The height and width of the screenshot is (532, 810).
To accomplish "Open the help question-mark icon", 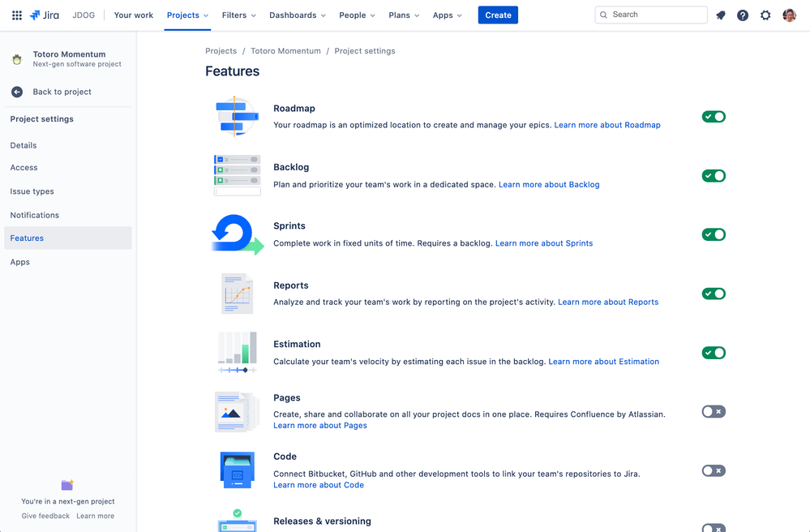I will point(743,15).
